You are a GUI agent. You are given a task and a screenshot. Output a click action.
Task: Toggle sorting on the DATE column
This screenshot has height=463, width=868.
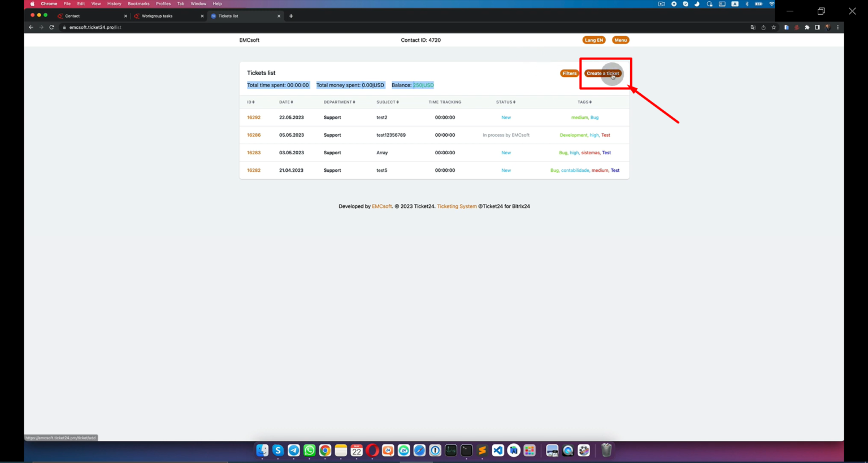(287, 102)
